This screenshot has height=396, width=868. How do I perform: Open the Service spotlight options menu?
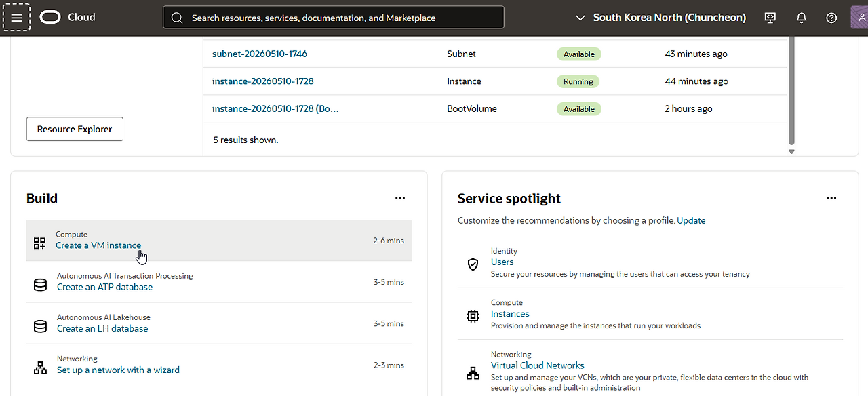click(x=831, y=198)
